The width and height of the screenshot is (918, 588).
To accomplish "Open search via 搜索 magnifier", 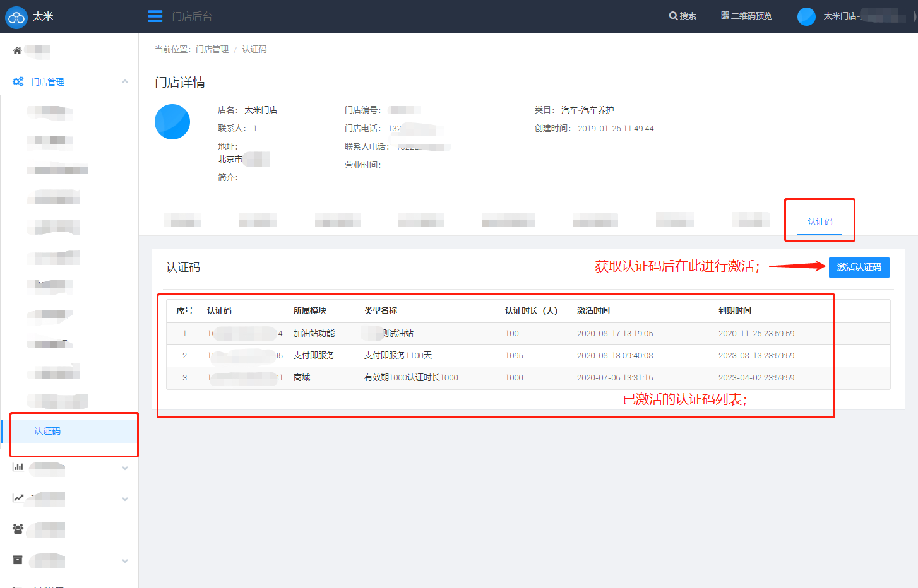I will 683,16.
